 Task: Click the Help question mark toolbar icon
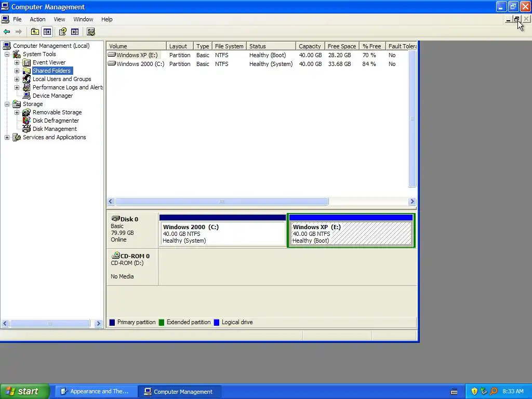coord(62,32)
